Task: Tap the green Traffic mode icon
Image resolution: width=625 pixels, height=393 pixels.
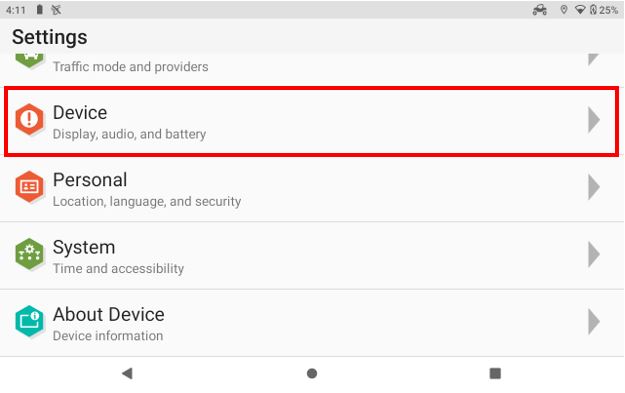Action: point(29,60)
